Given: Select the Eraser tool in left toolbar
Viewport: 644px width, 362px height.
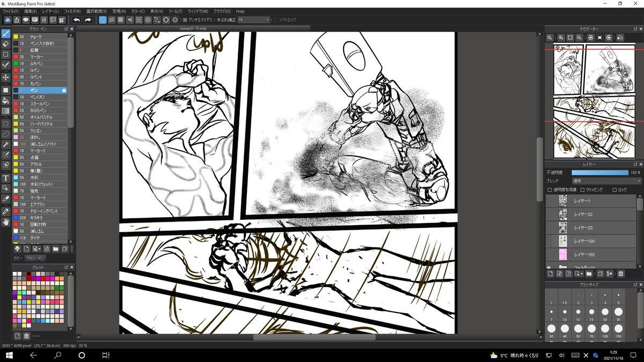Looking at the screenshot, I should (x=6, y=44).
